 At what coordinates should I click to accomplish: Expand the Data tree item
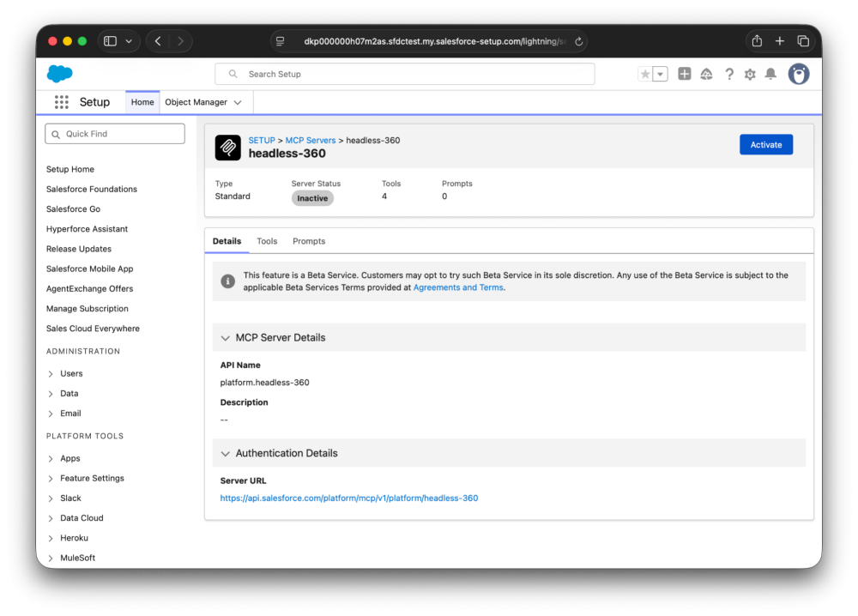(51, 394)
